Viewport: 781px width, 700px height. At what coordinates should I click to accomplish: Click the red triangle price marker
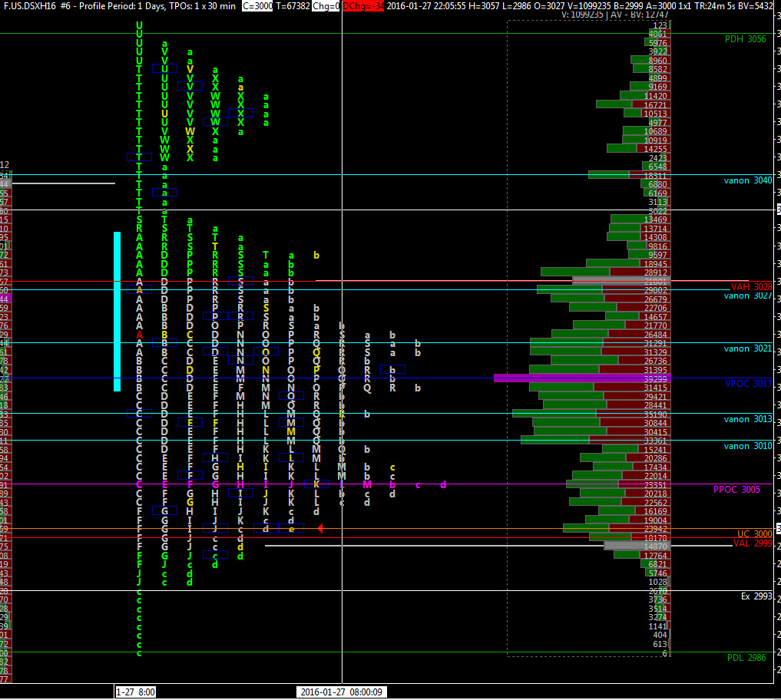point(320,529)
